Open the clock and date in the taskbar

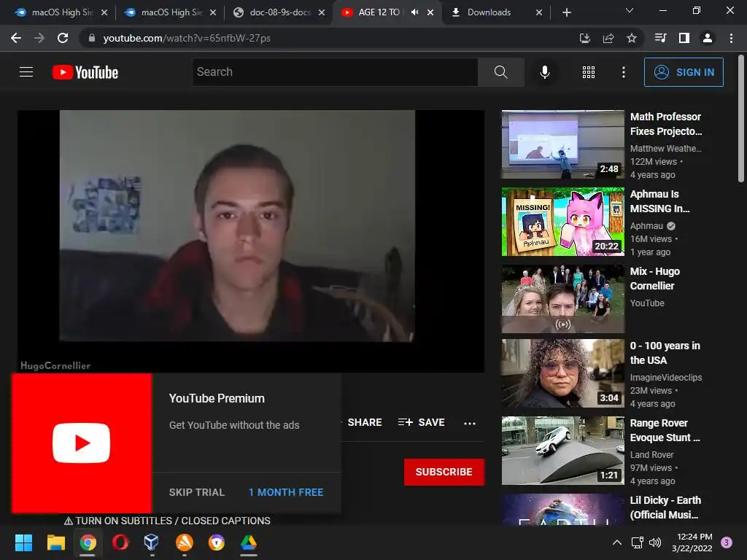click(692, 542)
